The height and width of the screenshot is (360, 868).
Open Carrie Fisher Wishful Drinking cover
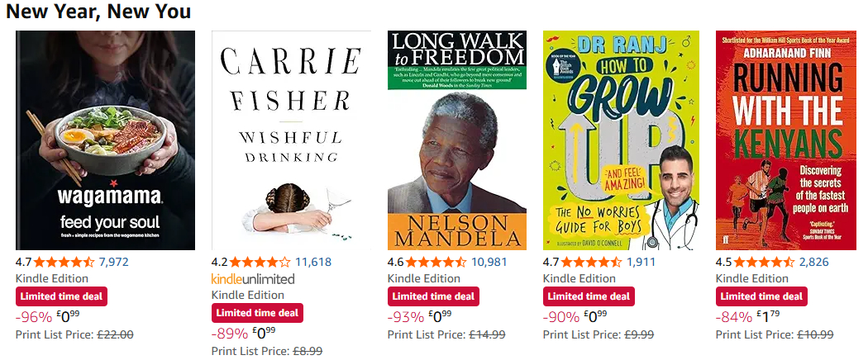291,140
